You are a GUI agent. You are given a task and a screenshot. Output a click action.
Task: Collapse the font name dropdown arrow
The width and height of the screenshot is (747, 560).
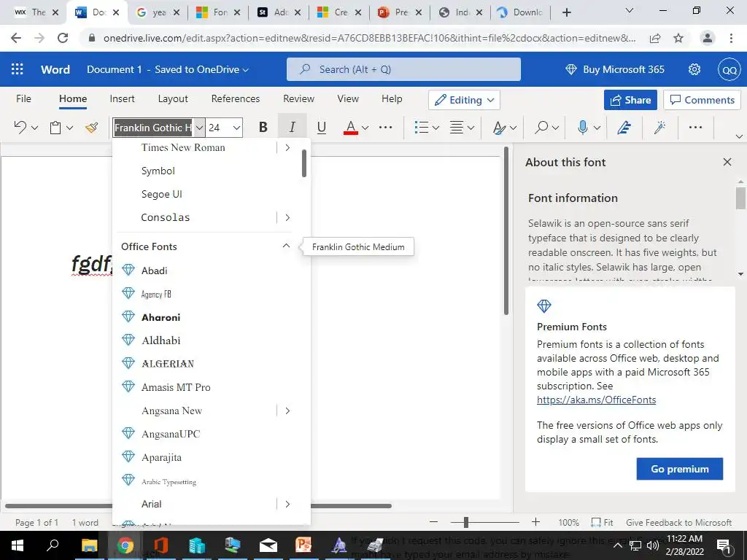200,128
